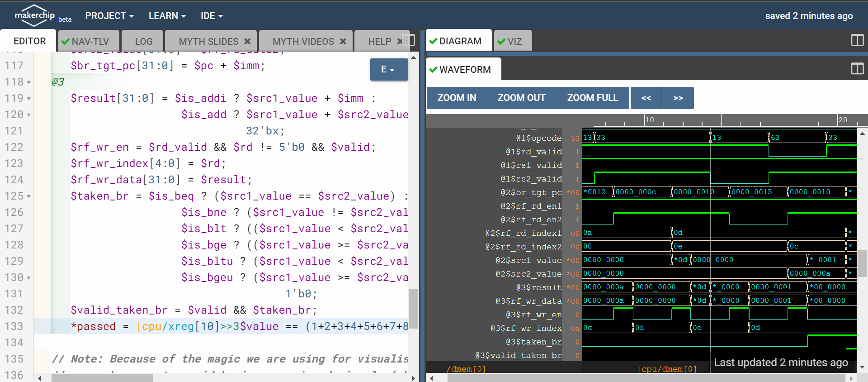Click waveform horizontal scrollbar thumb
This screenshot has height=382, width=868.
(647, 378)
